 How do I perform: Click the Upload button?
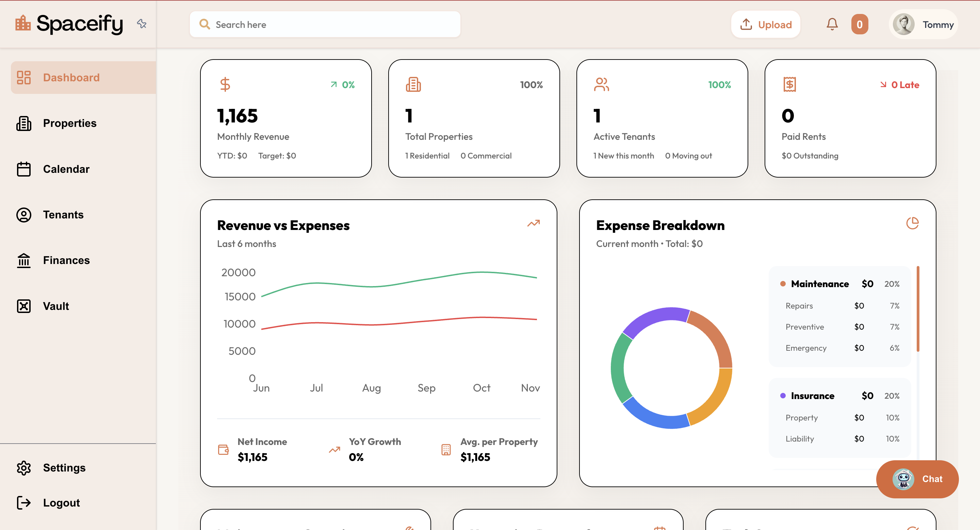tap(766, 24)
